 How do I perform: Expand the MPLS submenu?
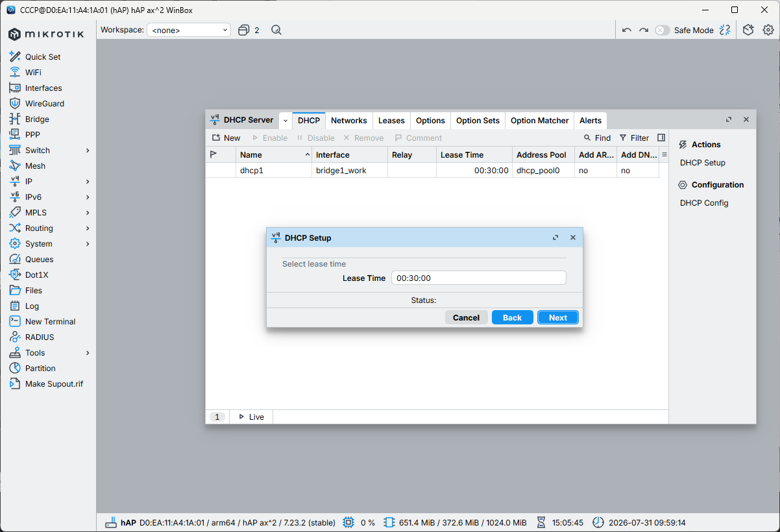(x=88, y=213)
